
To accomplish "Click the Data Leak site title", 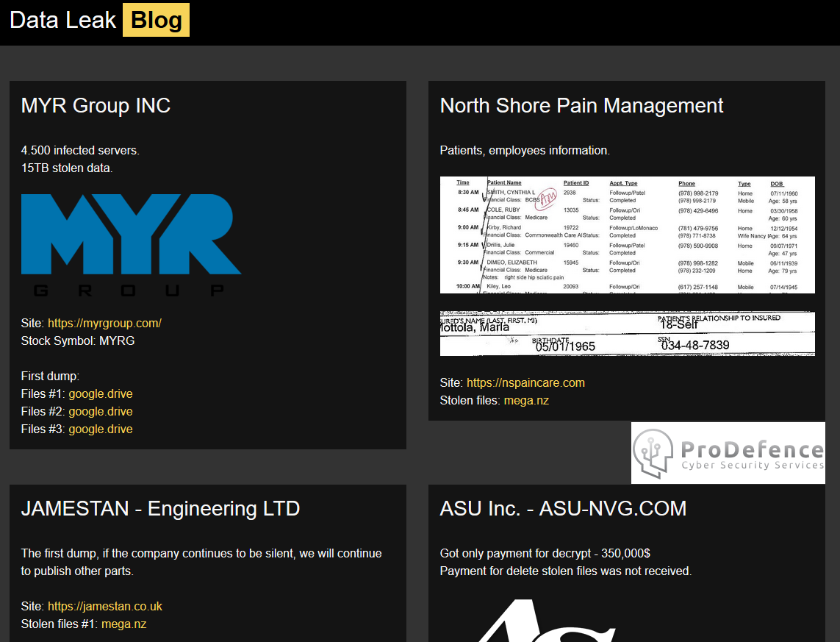I will coord(62,20).
